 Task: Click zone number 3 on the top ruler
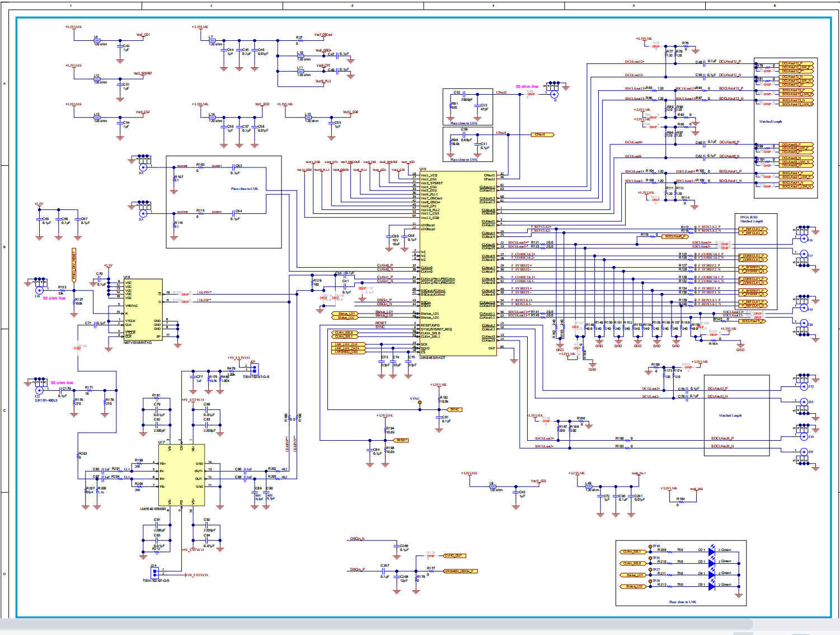point(352,6)
